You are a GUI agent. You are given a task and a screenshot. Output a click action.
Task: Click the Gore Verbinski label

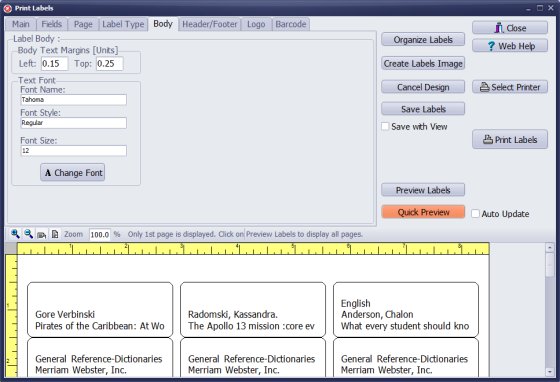(x=100, y=310)
